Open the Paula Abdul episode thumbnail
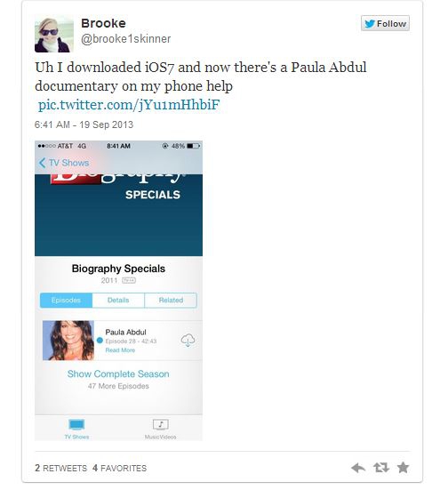The image size is (448, 490). 68,341
